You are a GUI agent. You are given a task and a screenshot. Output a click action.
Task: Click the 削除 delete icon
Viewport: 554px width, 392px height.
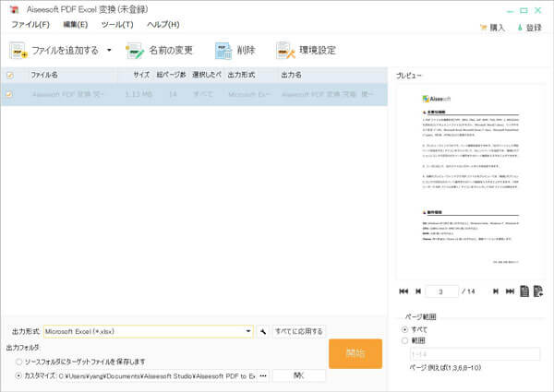pyautogui.click(x=223, y=50)
